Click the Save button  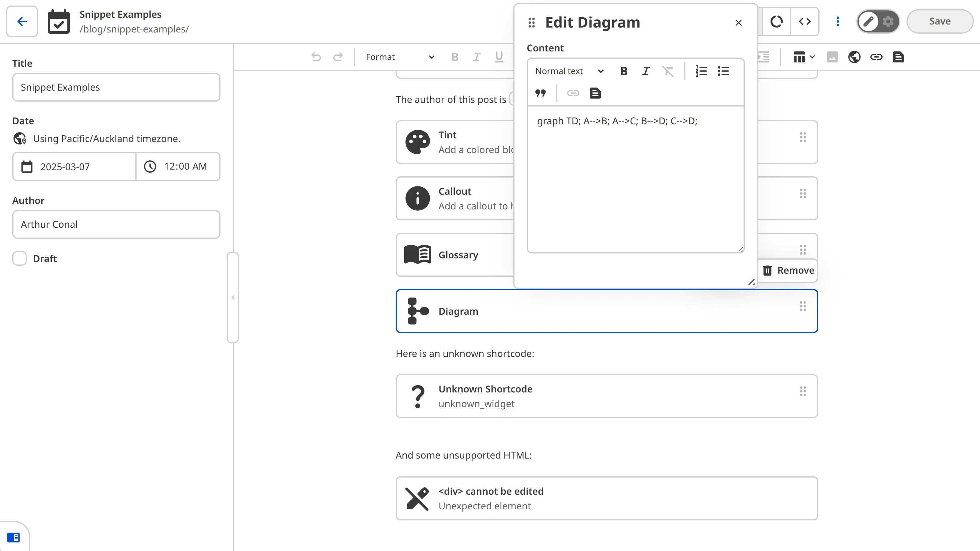pos(939,21)
